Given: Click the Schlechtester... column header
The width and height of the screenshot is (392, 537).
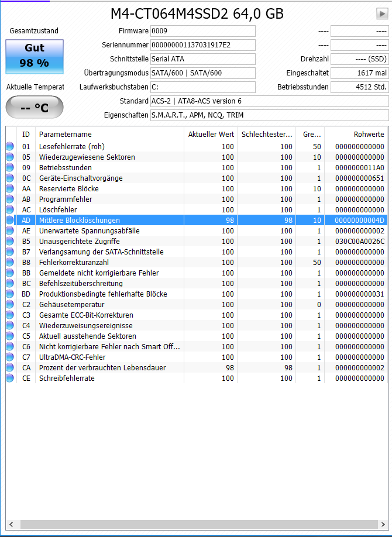Looking at the screenshot, I should tap(267, 135).
